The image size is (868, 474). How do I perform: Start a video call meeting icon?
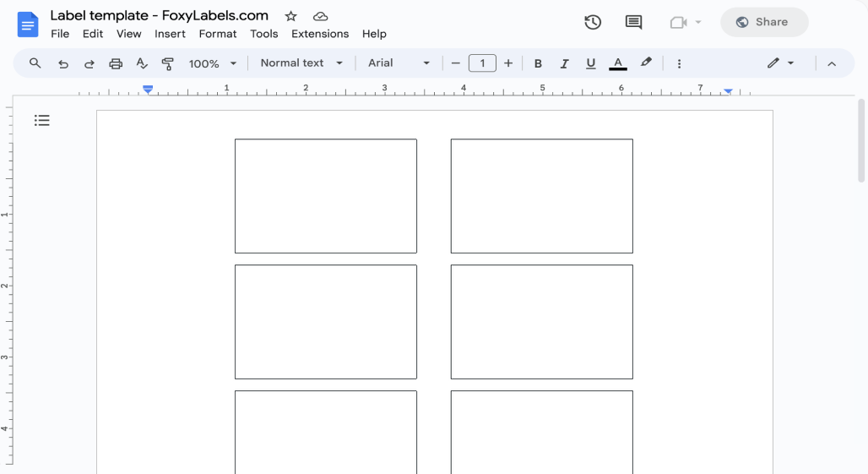click(678, 22)
